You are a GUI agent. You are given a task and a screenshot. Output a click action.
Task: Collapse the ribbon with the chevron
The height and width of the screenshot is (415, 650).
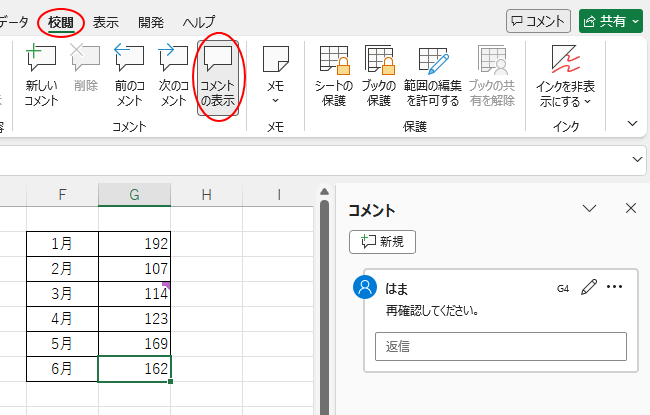tap(632, 124)
